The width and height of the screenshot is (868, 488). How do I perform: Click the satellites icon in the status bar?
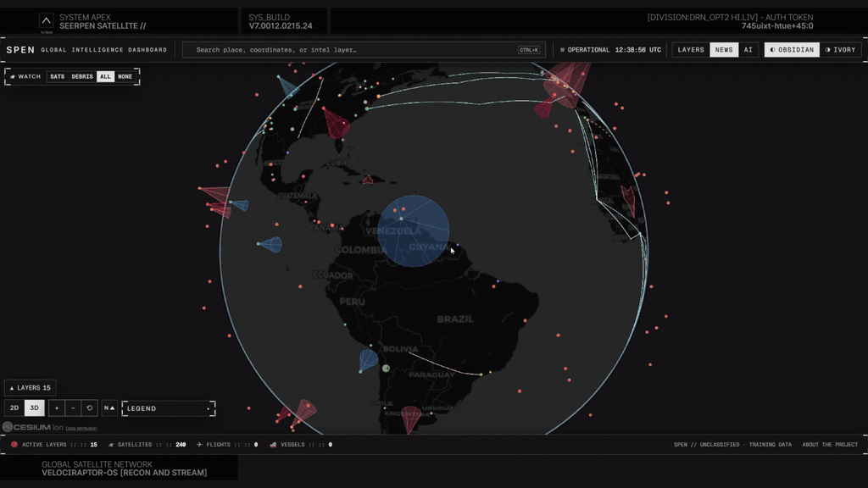(x=111, y=444)
